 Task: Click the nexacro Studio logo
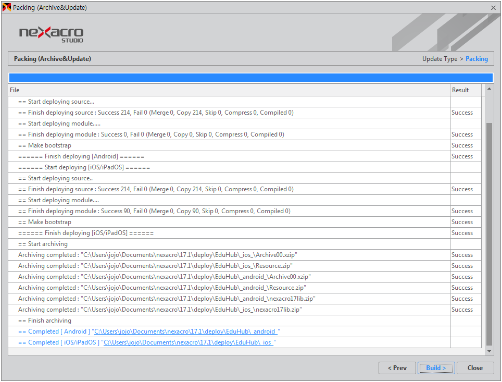51,34
